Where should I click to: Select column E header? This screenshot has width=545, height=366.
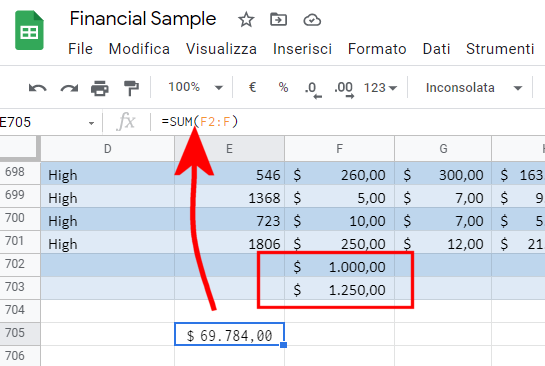click(229, 149)
